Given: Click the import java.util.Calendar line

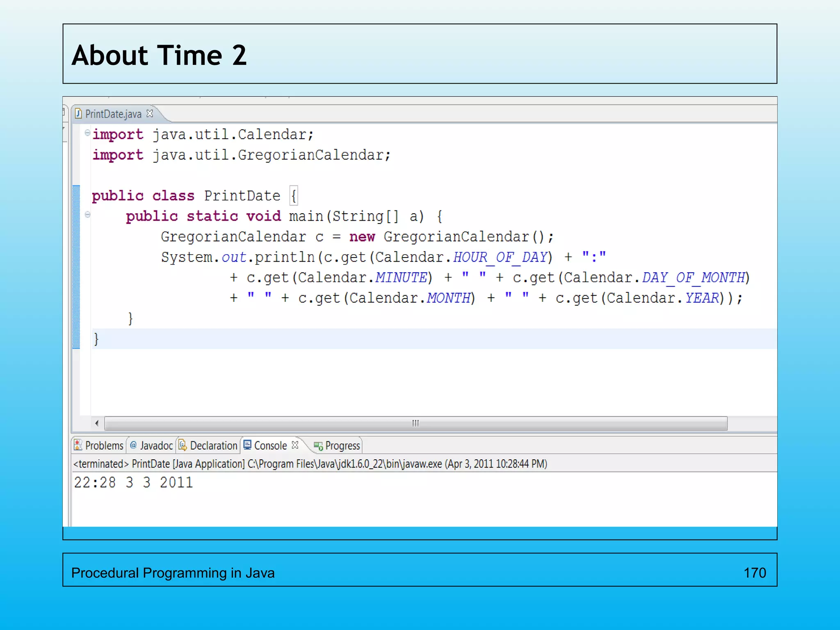Looking at the screenshot, I should 203,135.
